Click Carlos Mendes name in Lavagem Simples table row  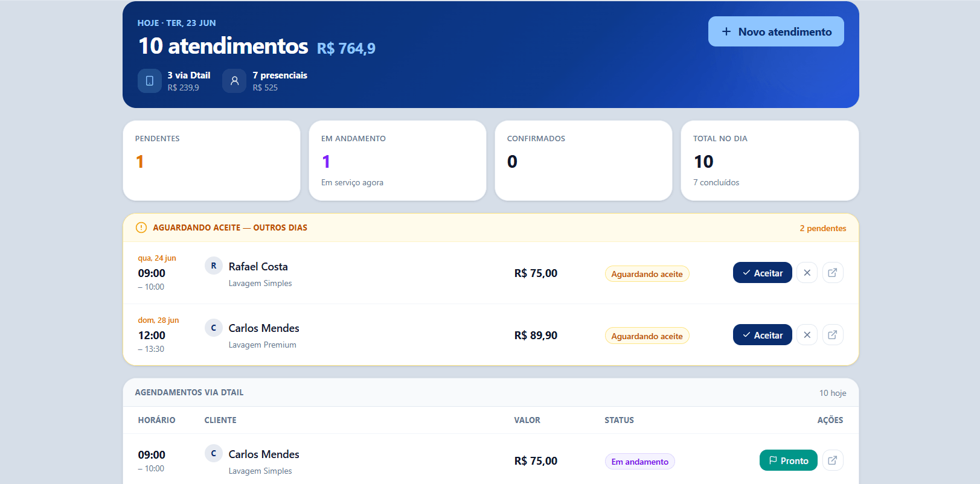click(264, 454)
